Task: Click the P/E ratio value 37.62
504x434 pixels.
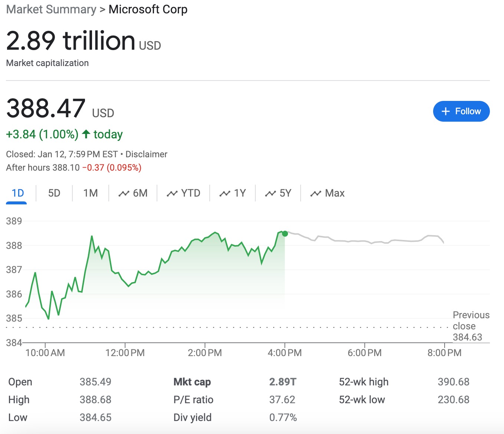Action: [282, 400]
